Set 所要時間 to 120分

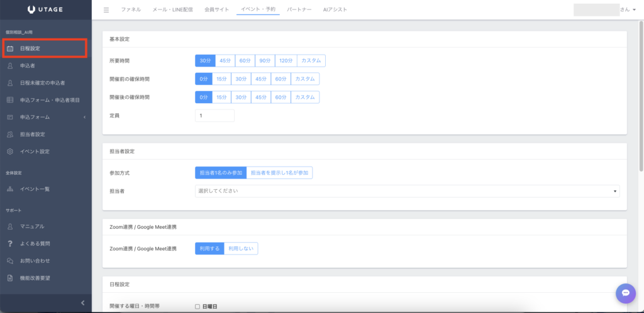point(286,61)
